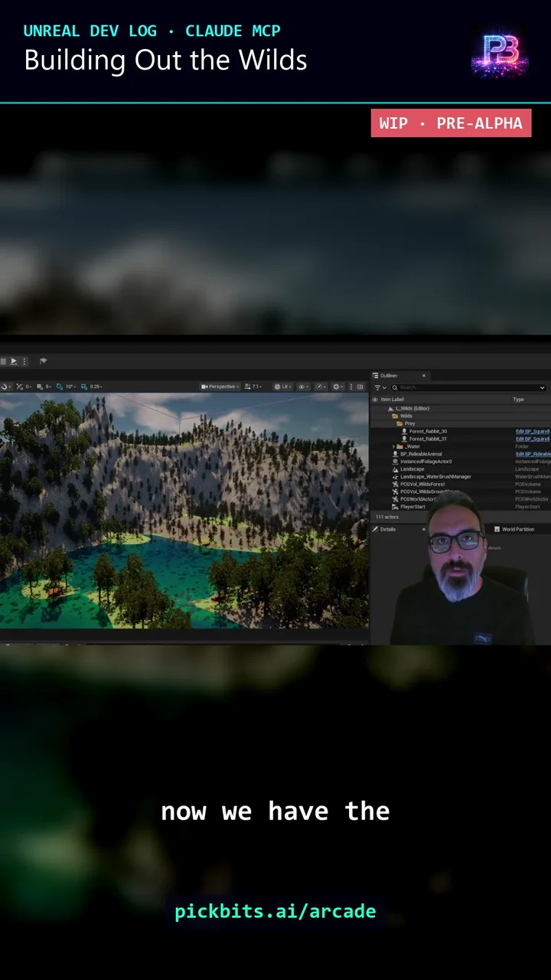Click the Wilds folder icon
Image resolution: width=551 pixels, height=980 pixels.
pos(395,416)
